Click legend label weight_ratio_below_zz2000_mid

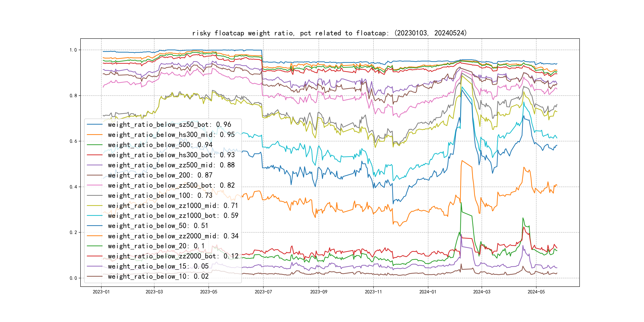pyautogui.click(x=173, y=236)
